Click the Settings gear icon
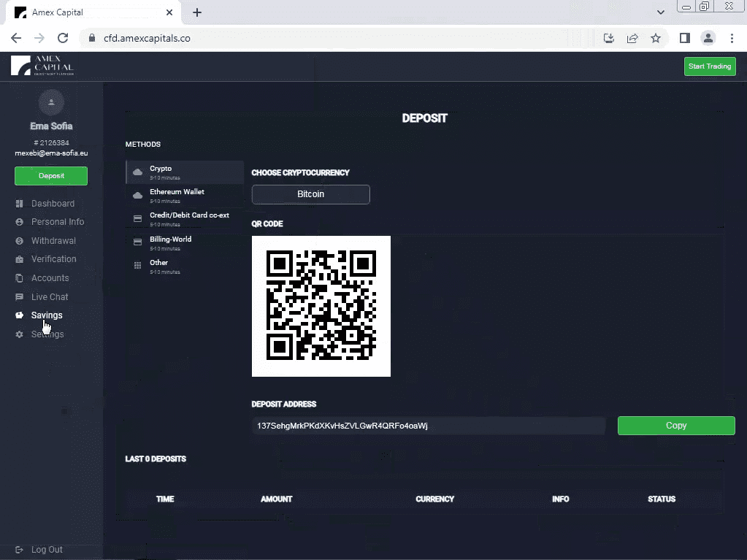 (x=20, y=334)
